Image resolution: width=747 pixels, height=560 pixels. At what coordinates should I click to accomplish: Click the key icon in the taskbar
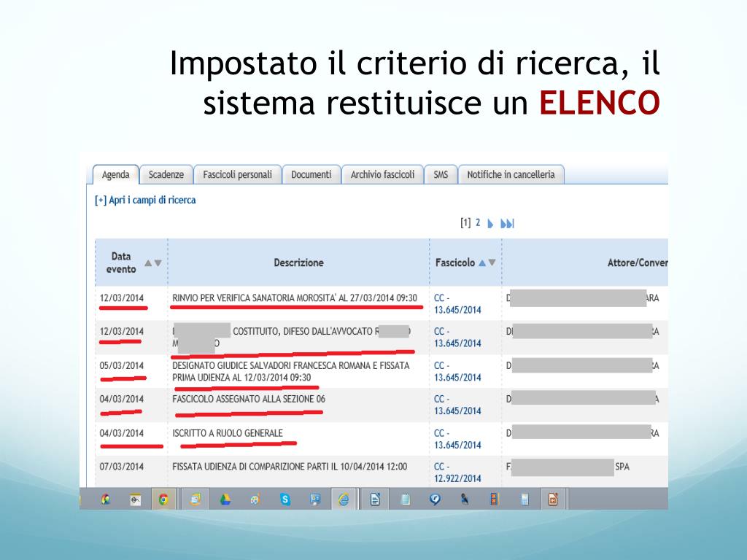[136, 499]
